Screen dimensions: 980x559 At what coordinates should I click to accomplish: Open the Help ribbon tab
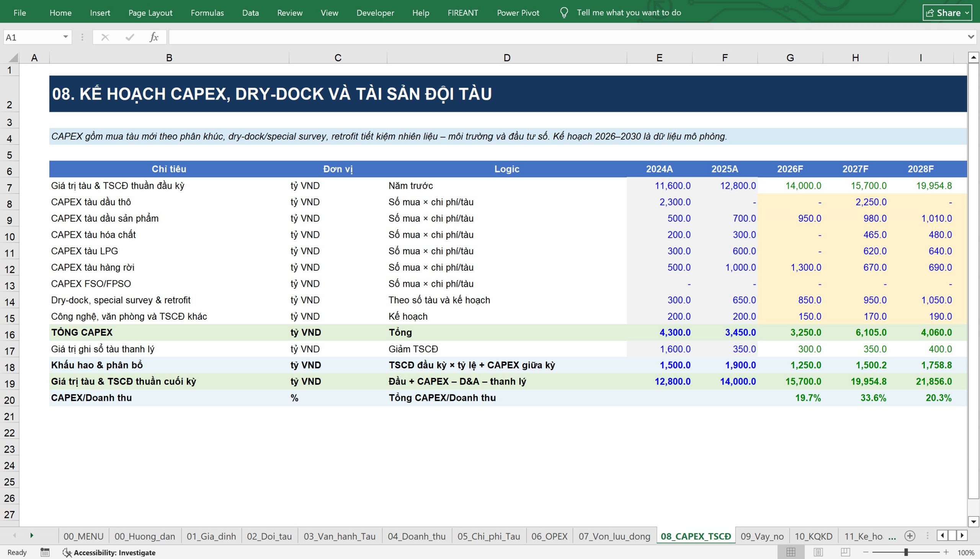[x=421, y=13]
